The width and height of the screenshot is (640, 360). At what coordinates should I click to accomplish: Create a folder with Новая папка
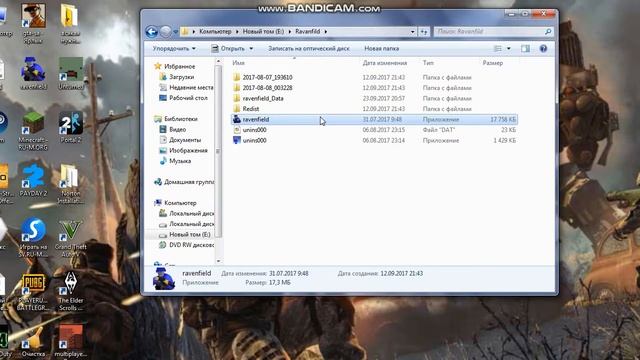382,48
